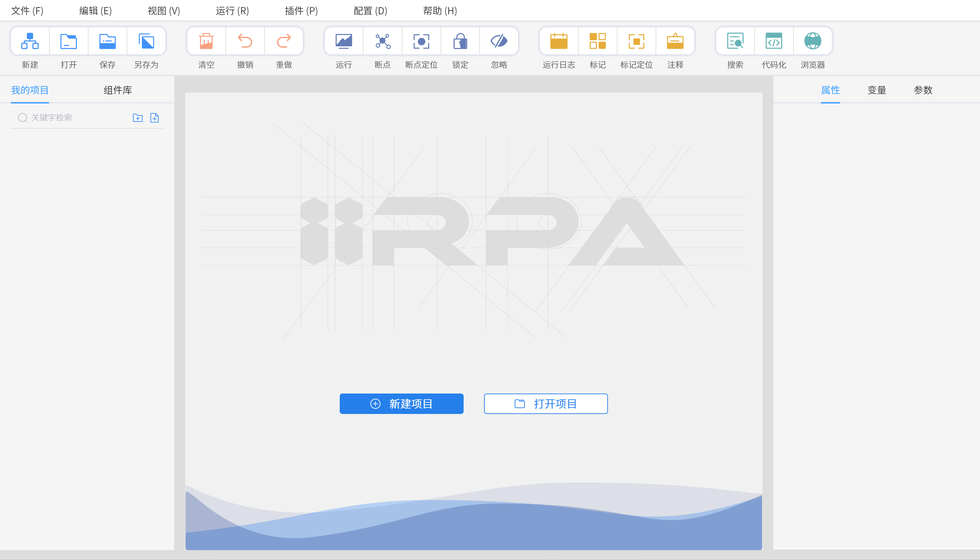The width and height of the screenshot is (980, 560).
Task: Click the new folder icon beside search
Action: [x=138, y=118]
